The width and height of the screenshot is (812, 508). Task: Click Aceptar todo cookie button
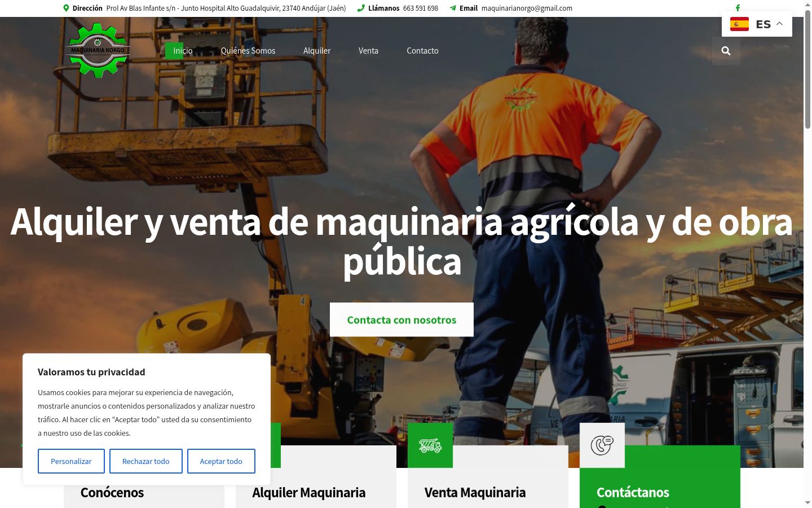pos(221,461)
